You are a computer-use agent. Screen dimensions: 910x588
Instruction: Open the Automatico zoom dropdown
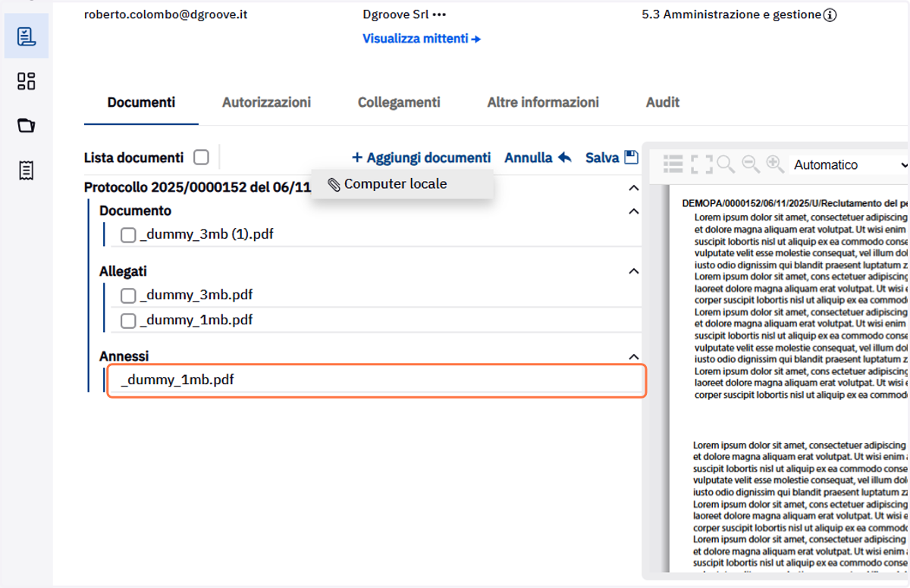[849, 164]
